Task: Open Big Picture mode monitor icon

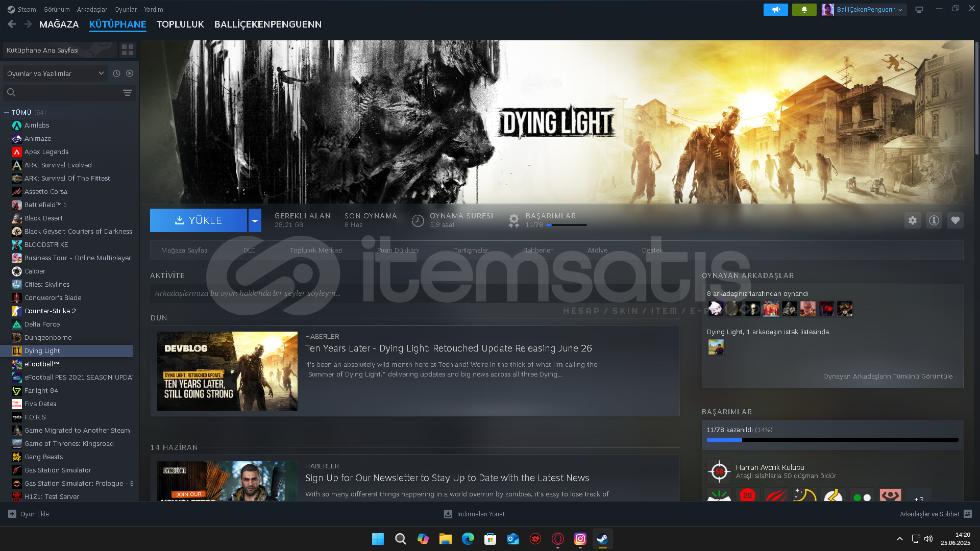Action: click(919, 10)
